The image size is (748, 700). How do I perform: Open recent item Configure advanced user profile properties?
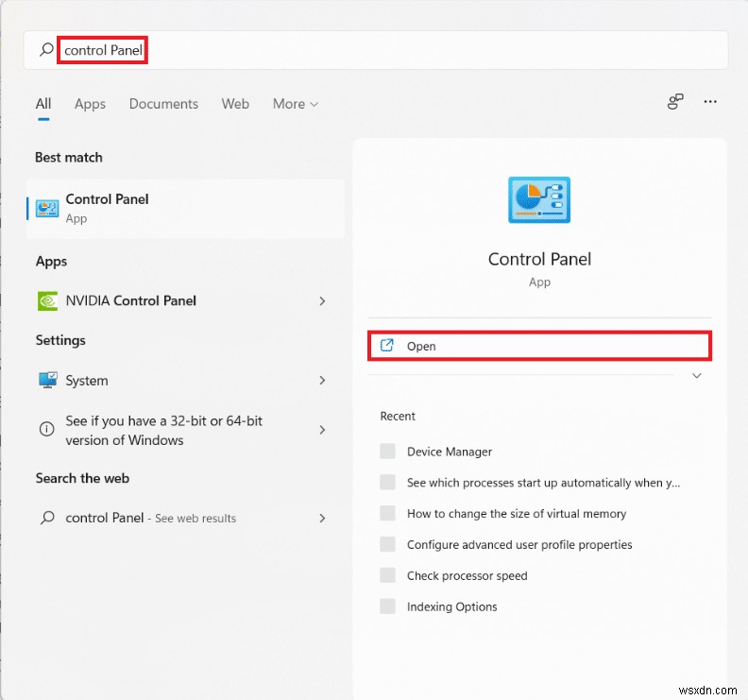coord(519,544)
